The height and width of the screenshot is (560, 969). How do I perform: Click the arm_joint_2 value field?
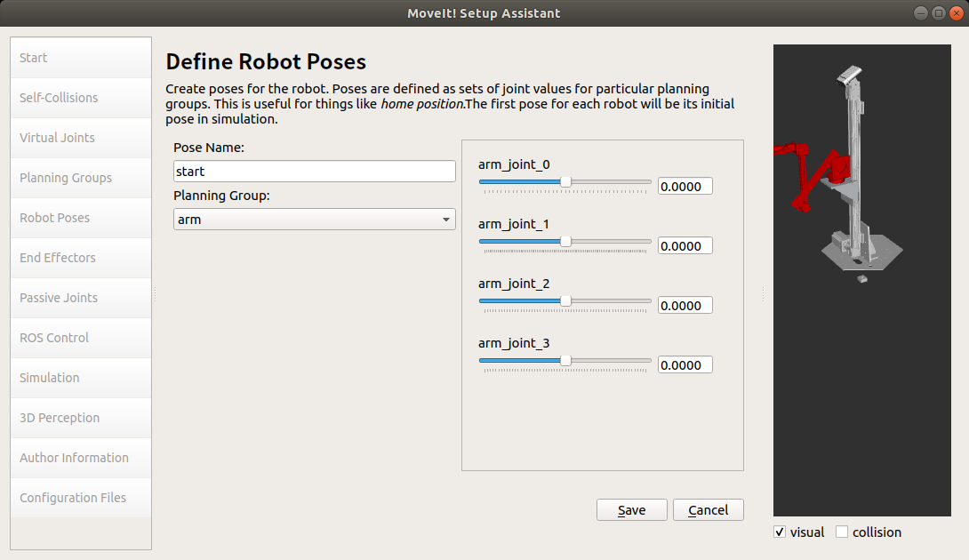tap(685, 306)
